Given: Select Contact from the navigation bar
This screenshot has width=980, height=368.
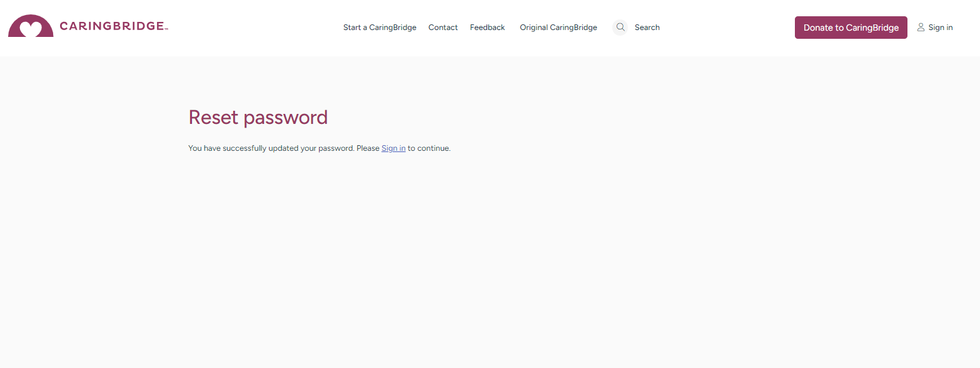Looking at the screenshot, I should point(443,27).
